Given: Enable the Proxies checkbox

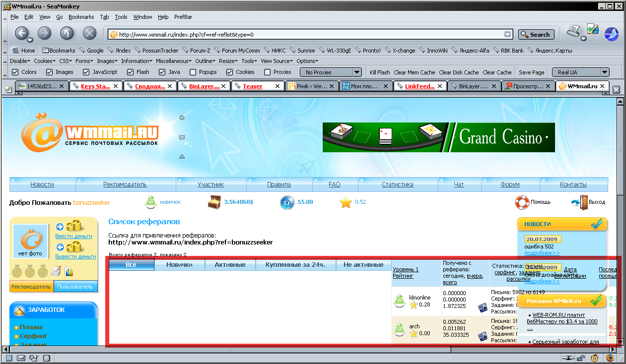Looking at the screenshot, I should tap(267, 72).
